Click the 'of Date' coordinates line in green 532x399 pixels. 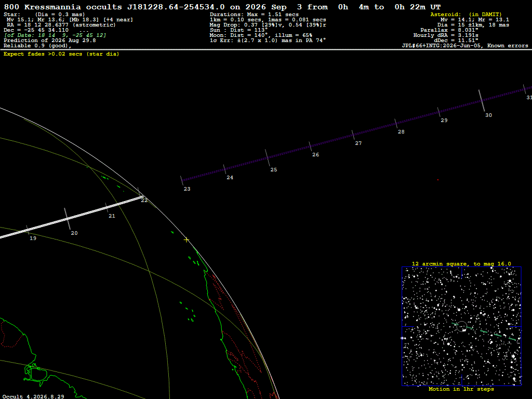point(55,35)
